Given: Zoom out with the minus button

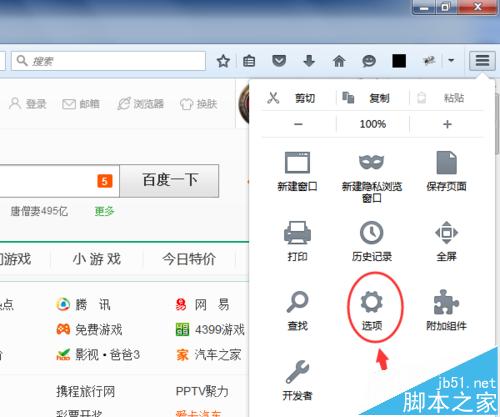Looking at the screenshot, I should pos(298,124).
